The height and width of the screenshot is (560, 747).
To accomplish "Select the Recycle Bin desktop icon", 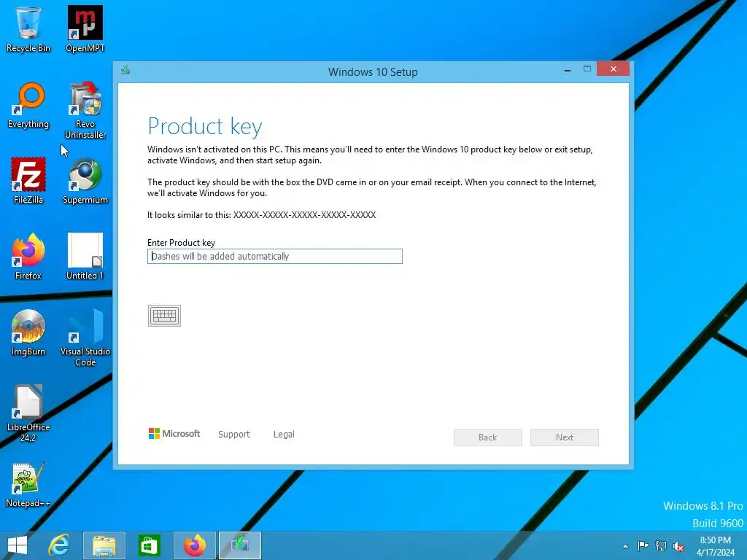I will coord(28,29).
